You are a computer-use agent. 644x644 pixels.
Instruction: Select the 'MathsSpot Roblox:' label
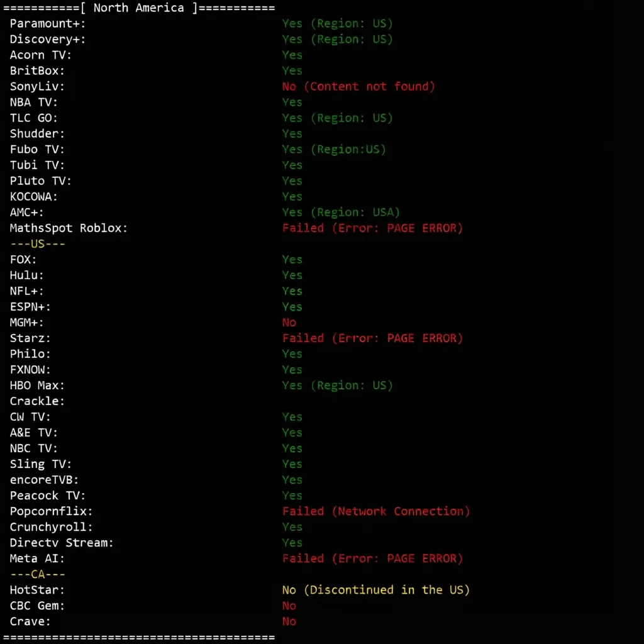[x=69, y=228]
